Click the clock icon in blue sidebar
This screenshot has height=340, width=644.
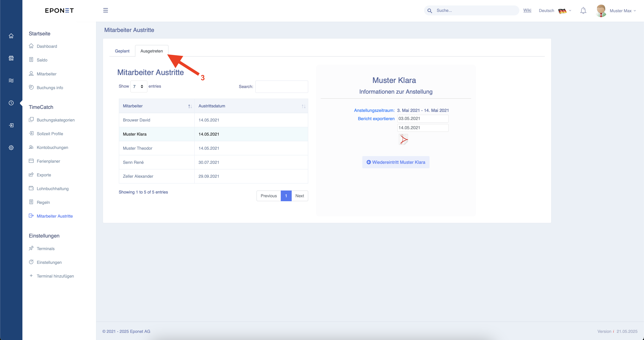click(11, 103)
